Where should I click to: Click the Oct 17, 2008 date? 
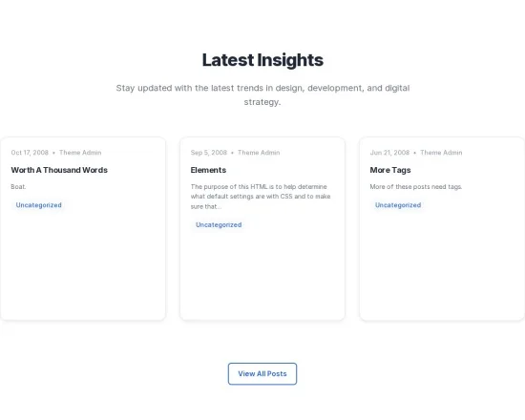point(30,153)
